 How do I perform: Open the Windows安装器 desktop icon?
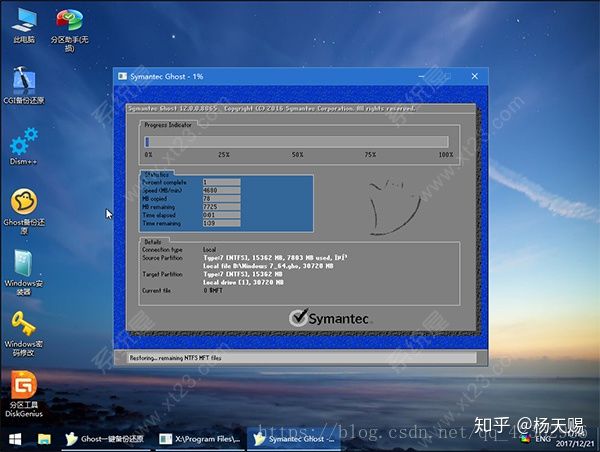point(24,272)
